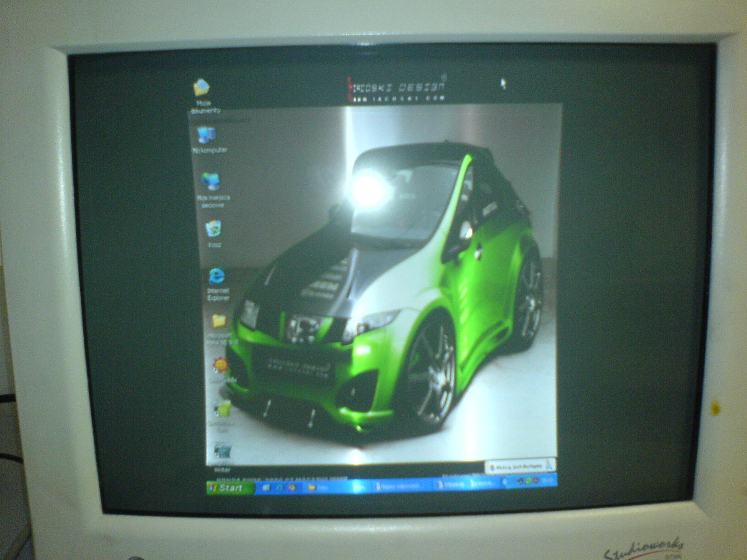The image size is (747, 560).
Task: Switch to the middle taskbar document button
Action: pyautogui.click(x=401, y=485)
